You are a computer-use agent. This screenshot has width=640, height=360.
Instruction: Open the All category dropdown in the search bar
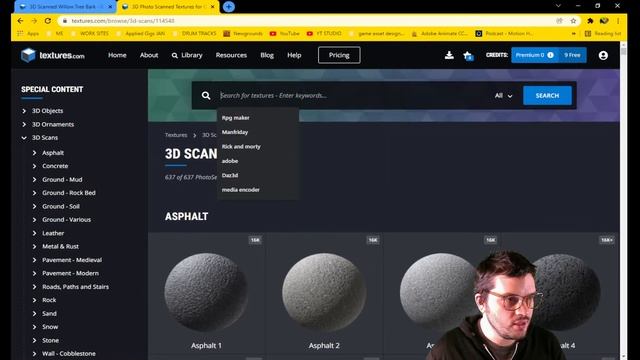coord(503,96)
